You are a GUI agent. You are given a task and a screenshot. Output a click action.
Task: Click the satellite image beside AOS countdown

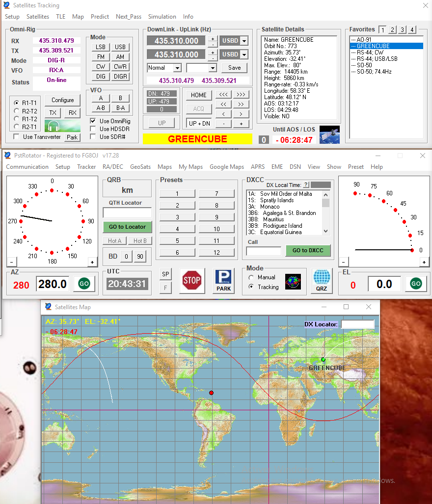pos(329,135)
